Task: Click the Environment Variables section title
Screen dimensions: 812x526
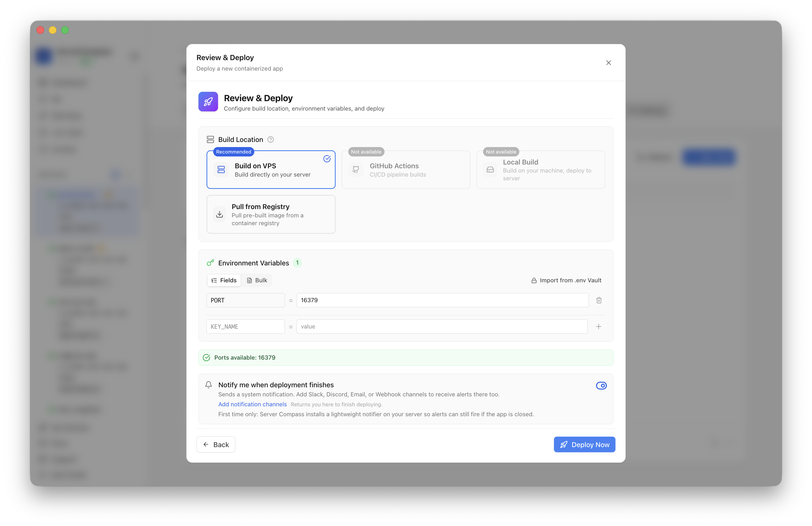Action: point(253,263)
